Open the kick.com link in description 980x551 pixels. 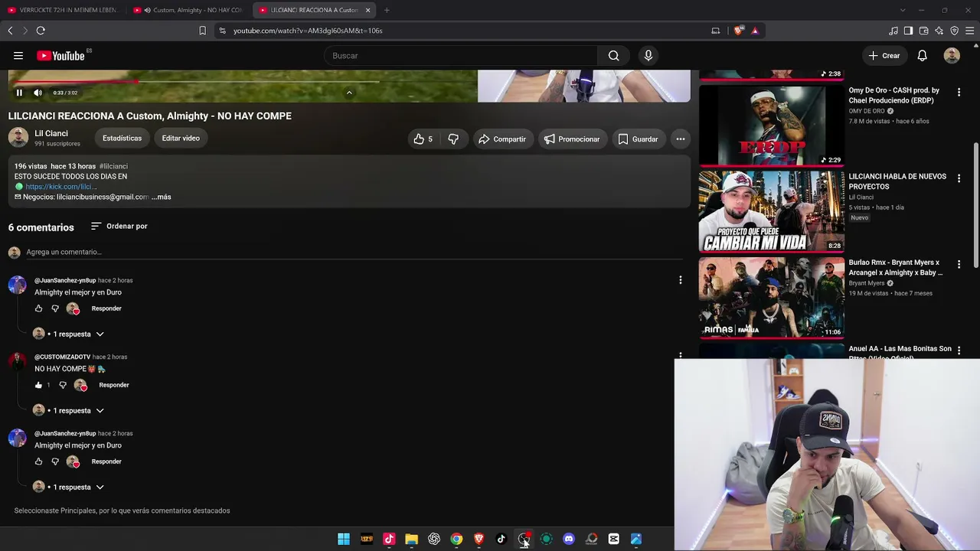(60, 187)
